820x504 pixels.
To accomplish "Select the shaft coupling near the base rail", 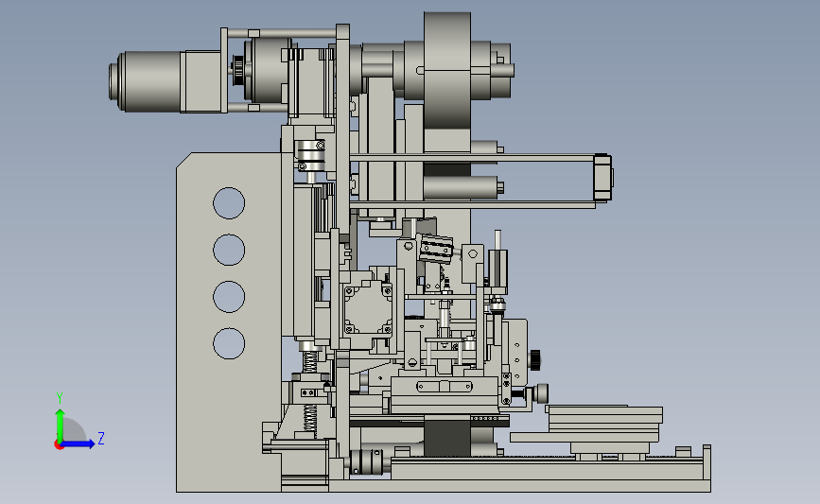I will (368, 461).
